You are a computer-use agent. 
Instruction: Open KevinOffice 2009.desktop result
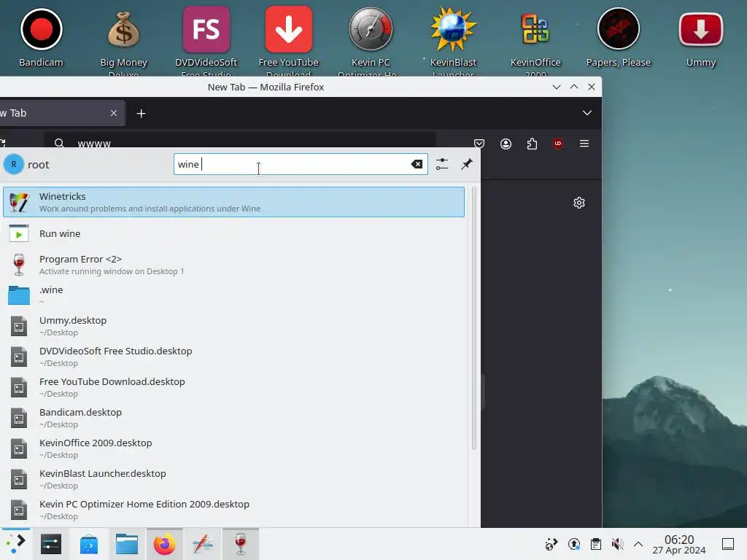pos(233,448)
